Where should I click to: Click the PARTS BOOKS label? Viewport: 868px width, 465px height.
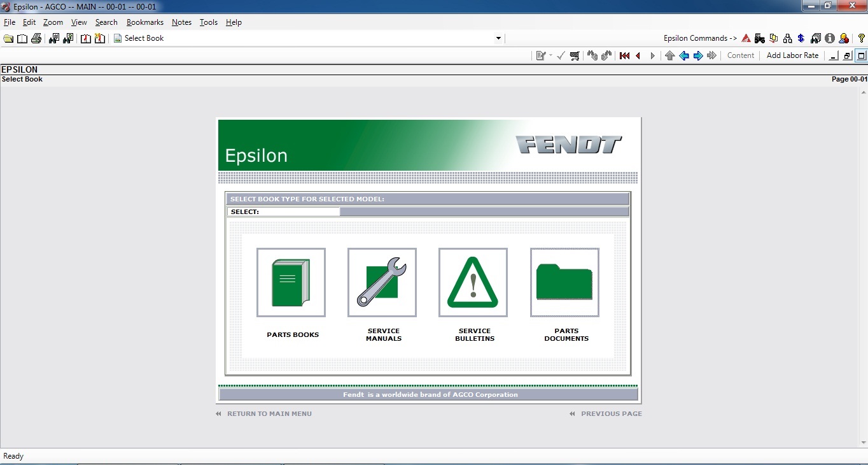pos(293,334)
